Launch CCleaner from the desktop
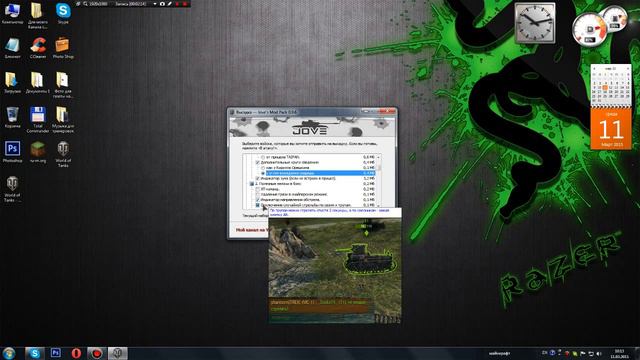The image size is (640, 360). [x=38, y=48]
